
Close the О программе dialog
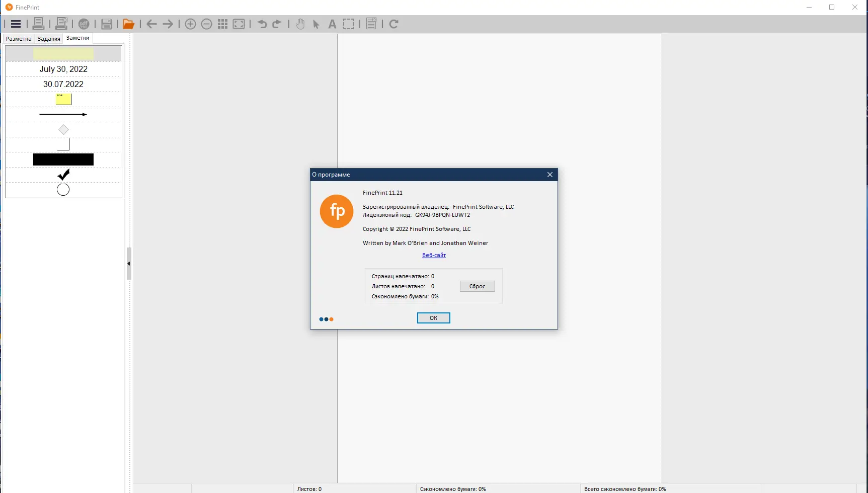549,175
